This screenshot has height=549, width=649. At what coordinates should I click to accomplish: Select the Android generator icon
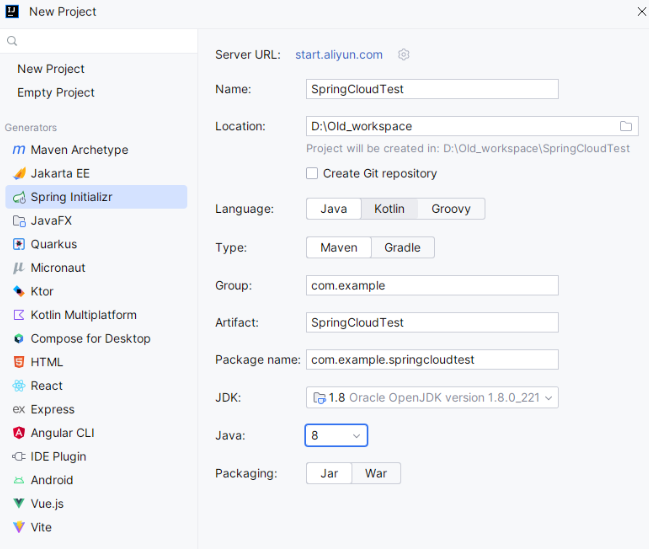pos(19,480)
